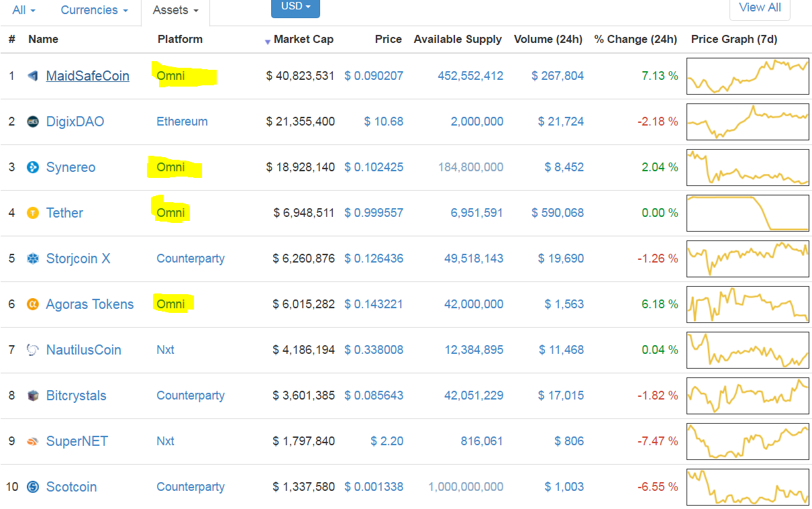
Task: Click the Omni platform link for Synereo
Action: click(x=170, y=167)
